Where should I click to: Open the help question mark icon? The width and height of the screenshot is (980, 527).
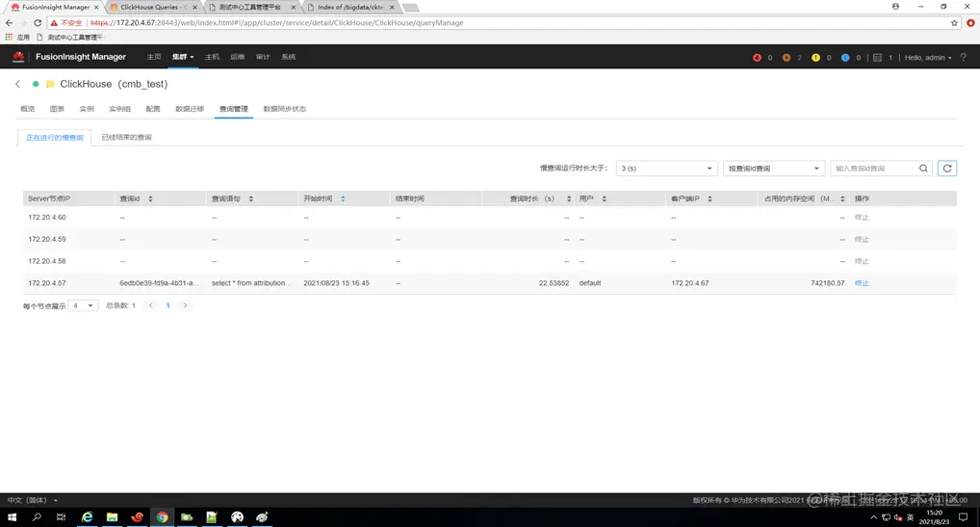coord(963,58)
